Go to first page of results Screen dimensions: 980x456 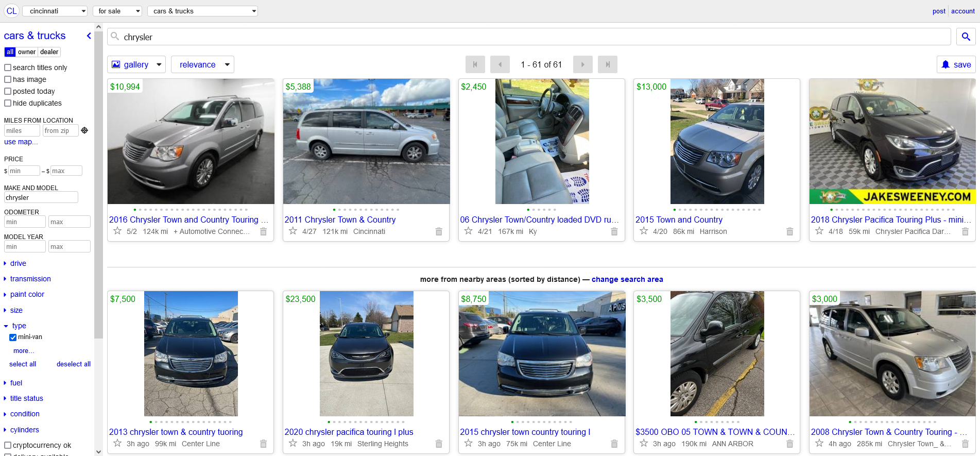click(x=475, y=64)
